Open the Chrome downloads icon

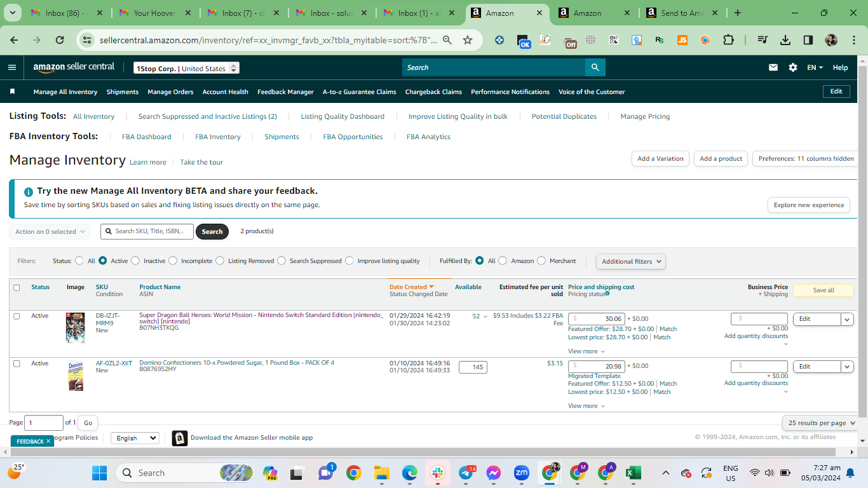785,40
